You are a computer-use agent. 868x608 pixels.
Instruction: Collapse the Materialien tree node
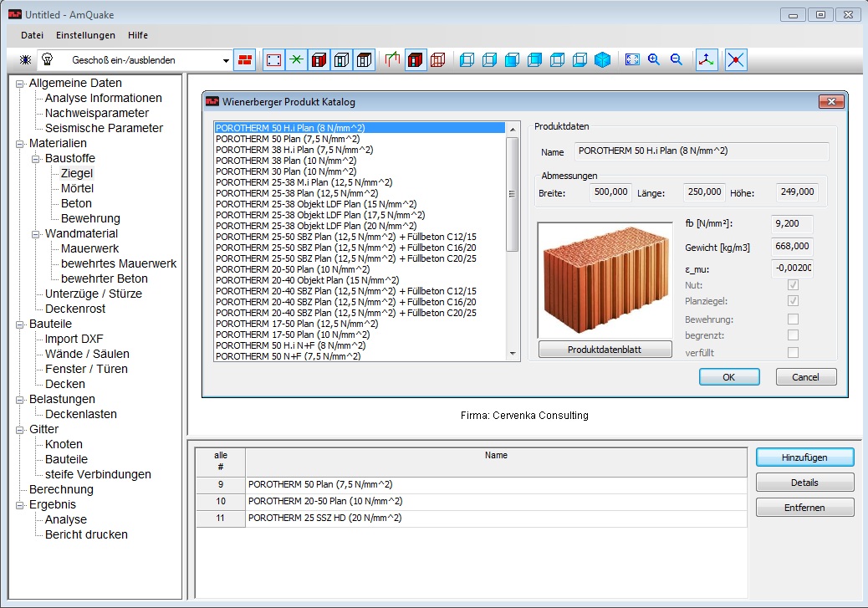click(x=20, y=144)
